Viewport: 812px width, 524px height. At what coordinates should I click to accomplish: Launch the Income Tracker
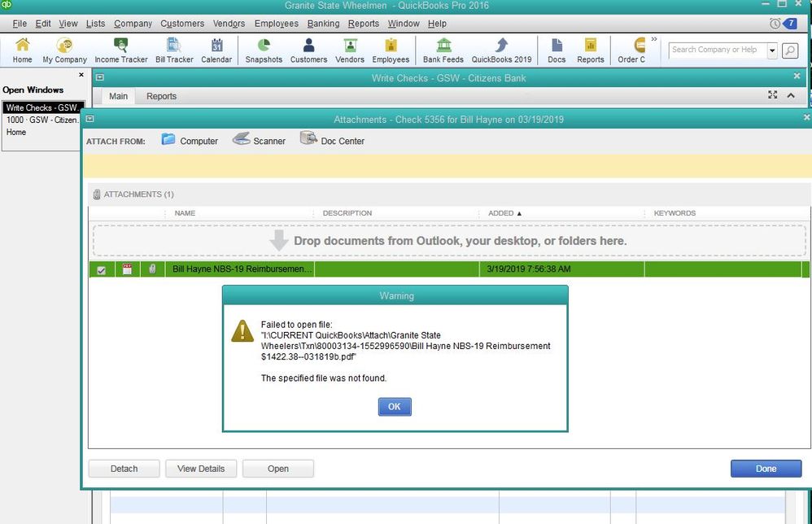[121, 50]
